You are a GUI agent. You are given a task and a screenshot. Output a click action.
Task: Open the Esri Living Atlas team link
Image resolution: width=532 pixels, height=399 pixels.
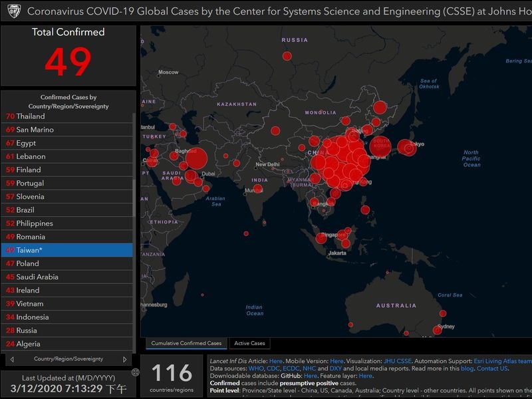click(503, 361)
